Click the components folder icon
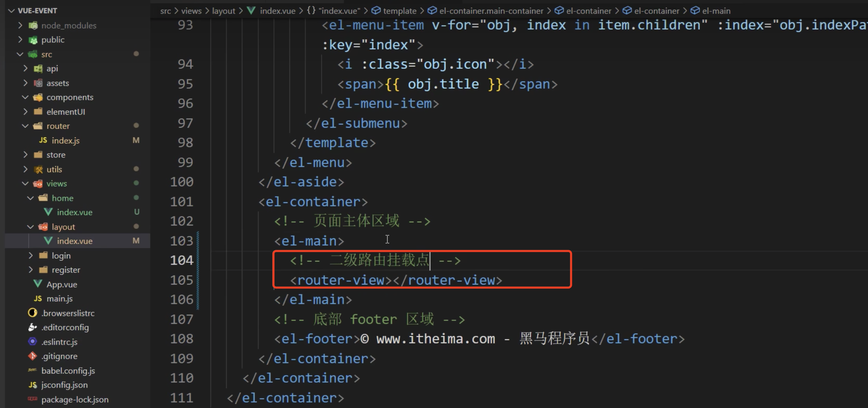868x408 pixels. pyautogui.click(x=38, y=97)
